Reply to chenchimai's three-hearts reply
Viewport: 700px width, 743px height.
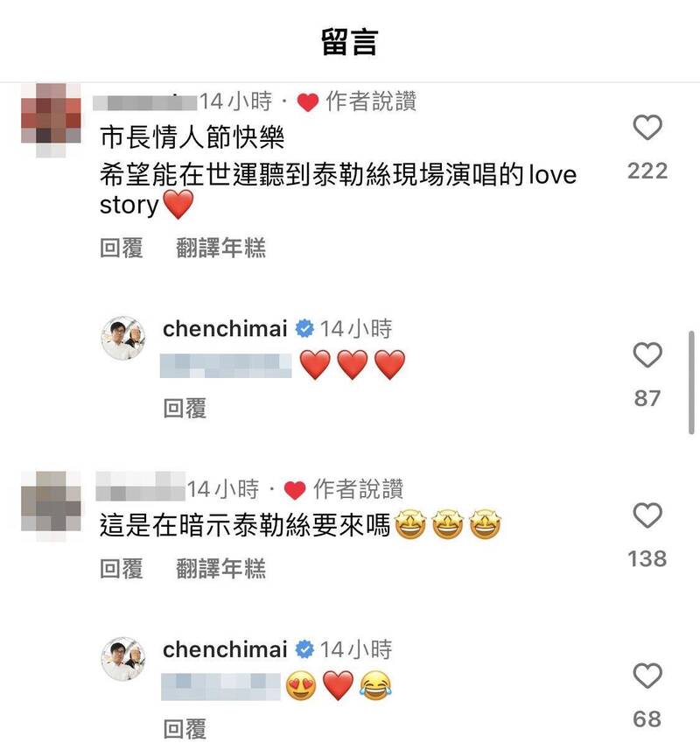185,408
